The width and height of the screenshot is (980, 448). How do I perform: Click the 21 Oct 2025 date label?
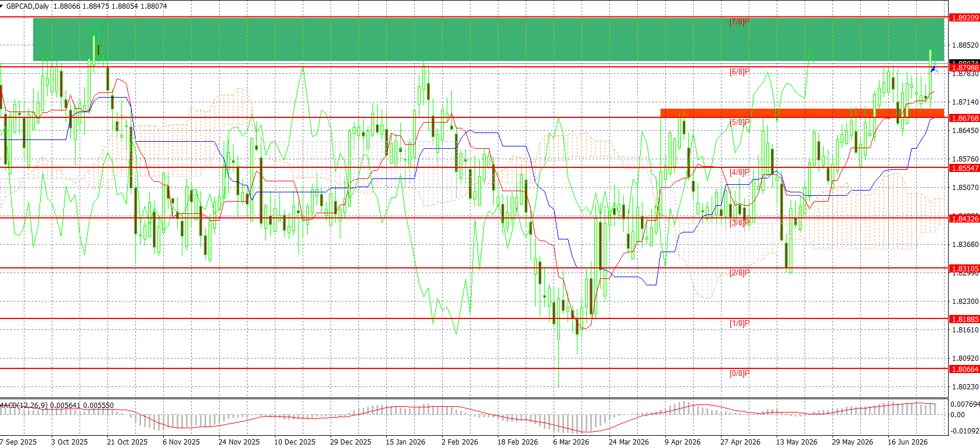[x=127, y=442]
